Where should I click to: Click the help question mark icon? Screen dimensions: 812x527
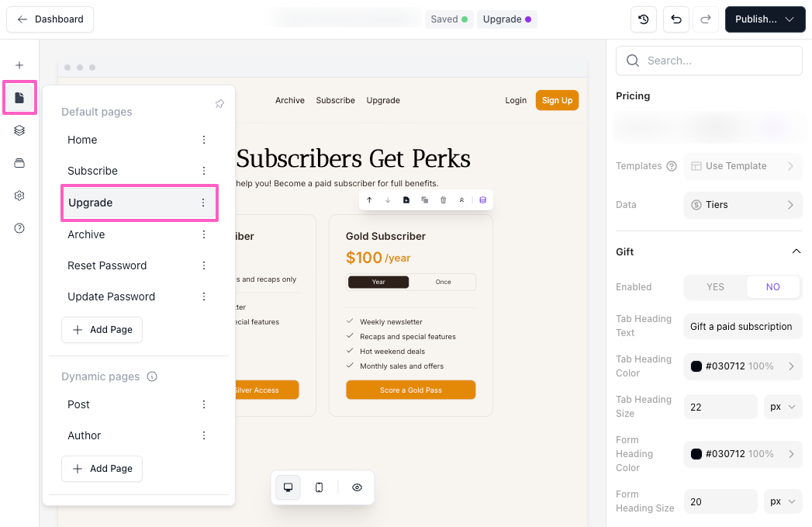coord(19,228)
